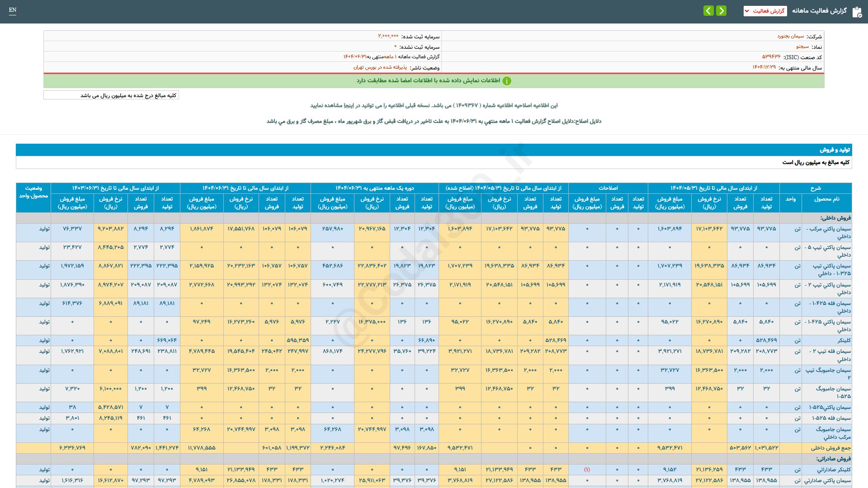868x488 pixels.
Task: Click the تولید و فروش section header
Action: [835, 150]
